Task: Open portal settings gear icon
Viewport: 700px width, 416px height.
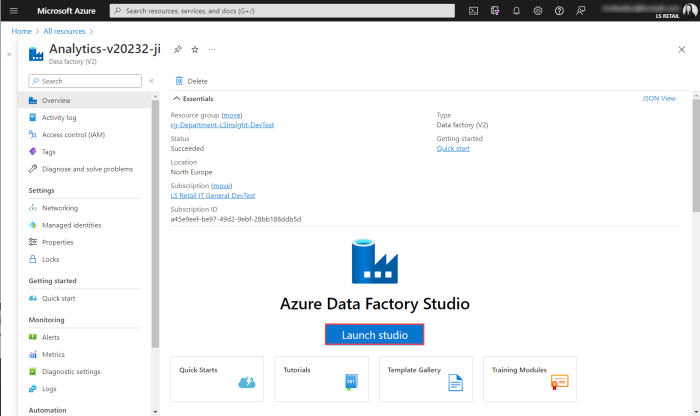Action: (538, 10)
